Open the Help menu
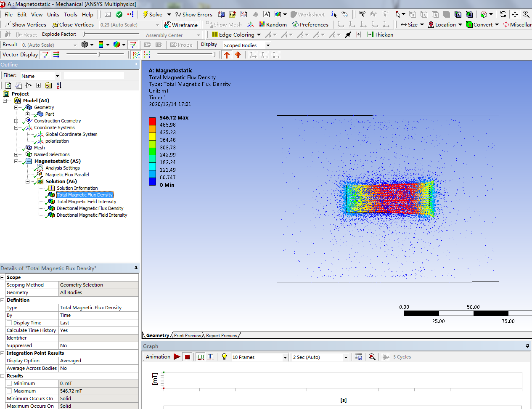The width and height of the screenshot is (532, 409). coord(87,14)
